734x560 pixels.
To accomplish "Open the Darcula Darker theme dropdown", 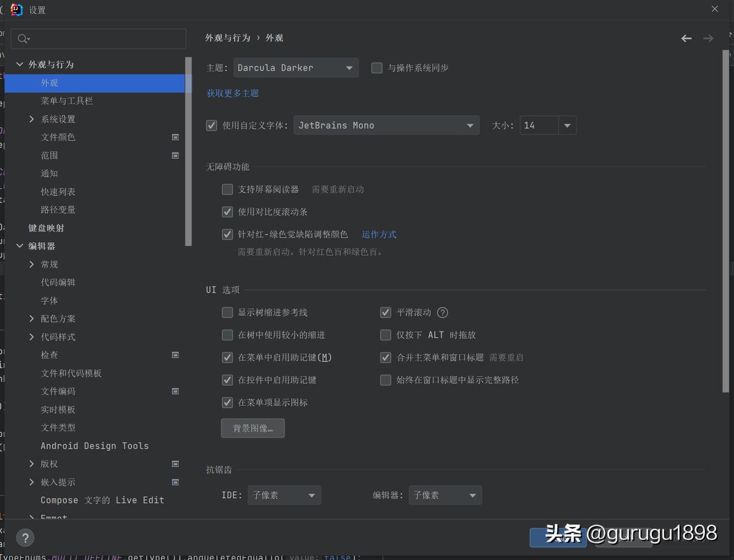I will tap(295, 67).
